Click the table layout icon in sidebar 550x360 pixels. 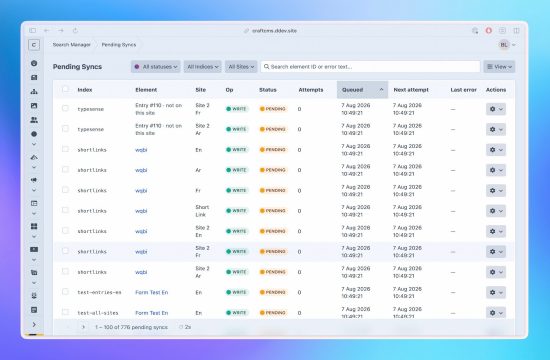coord(34,203)
